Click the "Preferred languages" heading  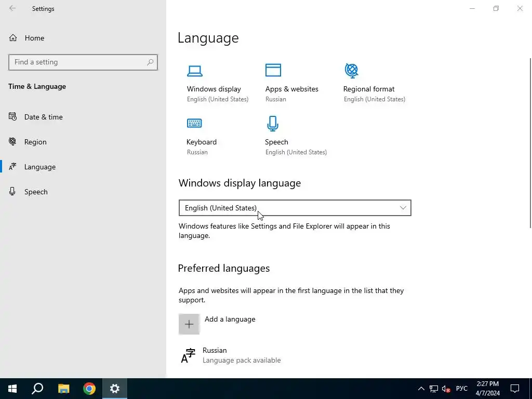pos(223,269)
